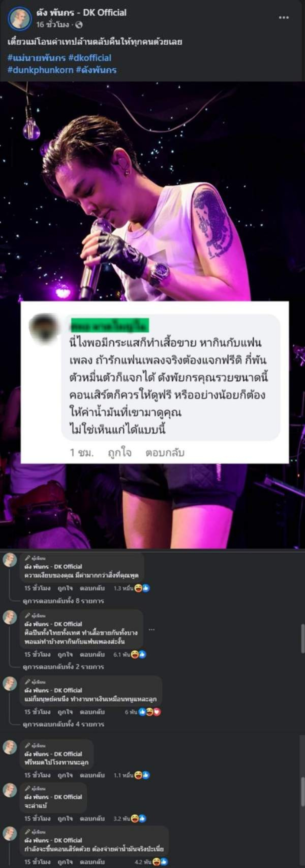This screenshot has height=868, width=305.
Task: Click the public globe privacy icon
Action: (x=79, y=25)
